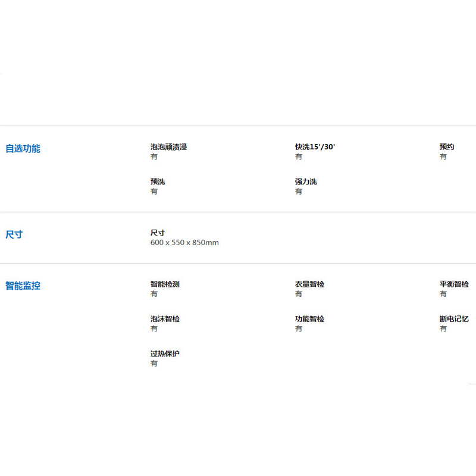Click the 600 x 550 x 850mm value
Viewport: 476px width, 476px height.
tap(184, 243)
